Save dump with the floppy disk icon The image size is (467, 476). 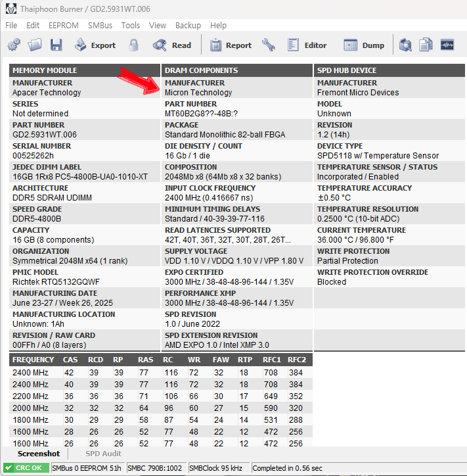click(56, 45)
